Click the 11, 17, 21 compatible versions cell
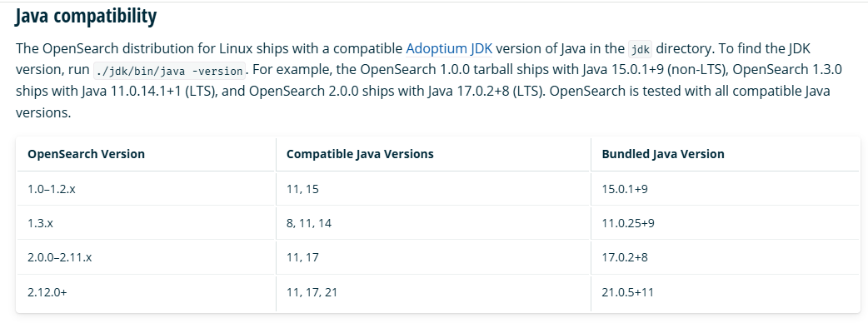Image resolution: width=868 pixels, height=323 pixels. [x=433, y=292]
